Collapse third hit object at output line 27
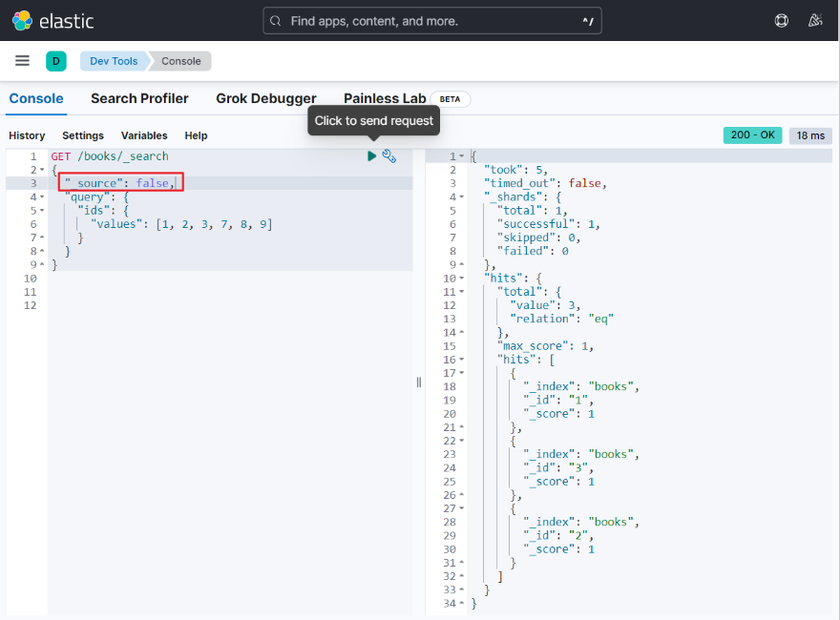 point(462,508)
